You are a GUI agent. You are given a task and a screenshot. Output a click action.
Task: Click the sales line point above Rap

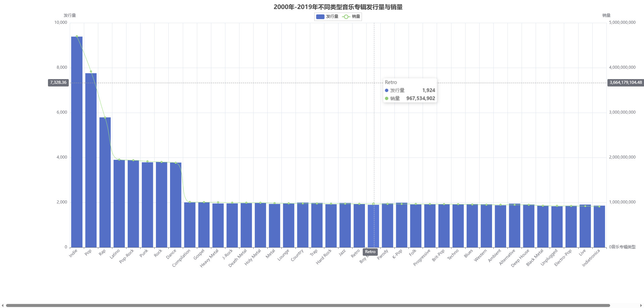105,118
